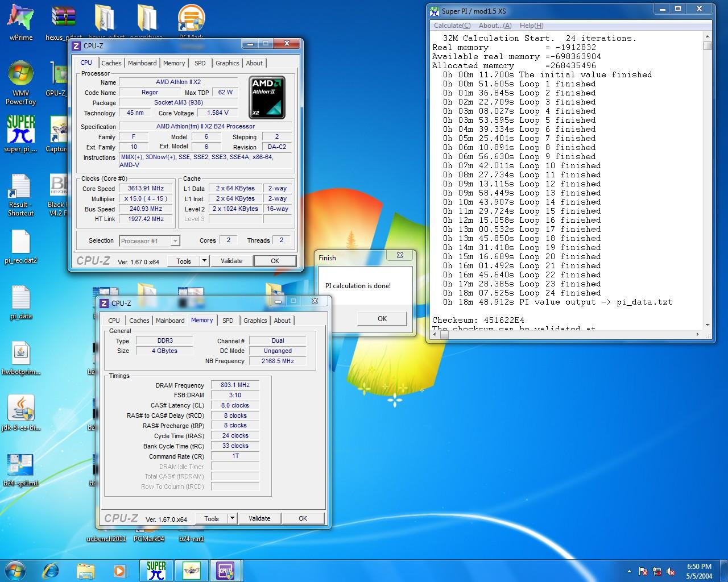Open Windows Media Player from the taskbar
Image resolution: width=728 pixels, height=582 pixels.
point(119,570)
